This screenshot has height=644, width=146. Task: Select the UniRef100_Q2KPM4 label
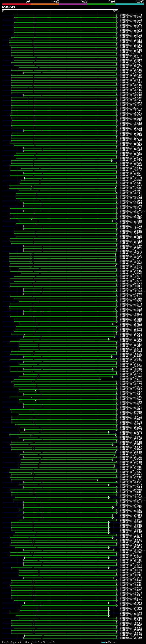(x=131, y=50)
